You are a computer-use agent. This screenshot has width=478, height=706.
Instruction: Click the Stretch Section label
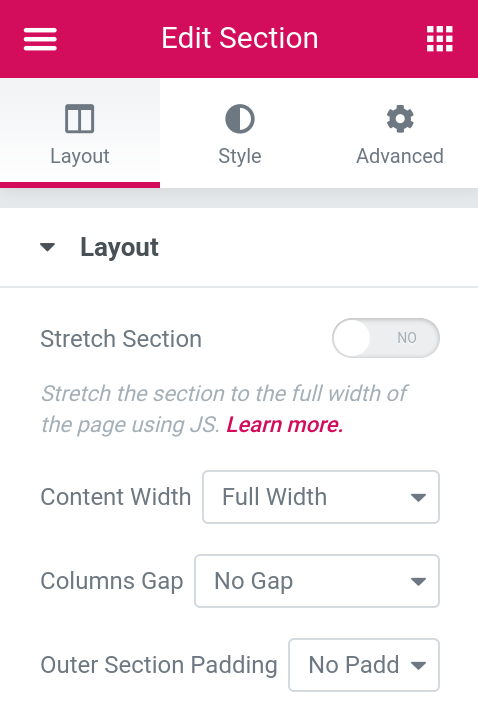121,339
